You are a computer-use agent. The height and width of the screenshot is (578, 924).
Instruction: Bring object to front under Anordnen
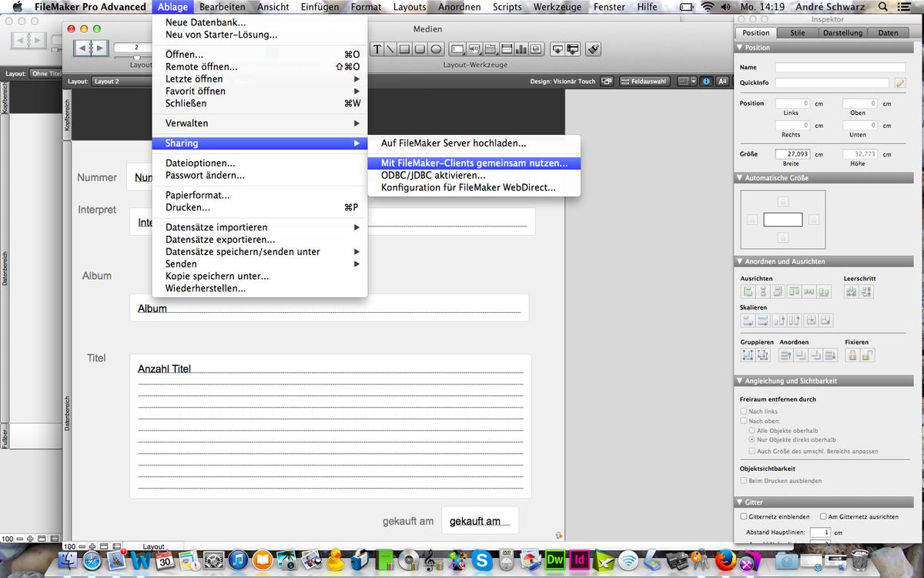coord(785,355)
